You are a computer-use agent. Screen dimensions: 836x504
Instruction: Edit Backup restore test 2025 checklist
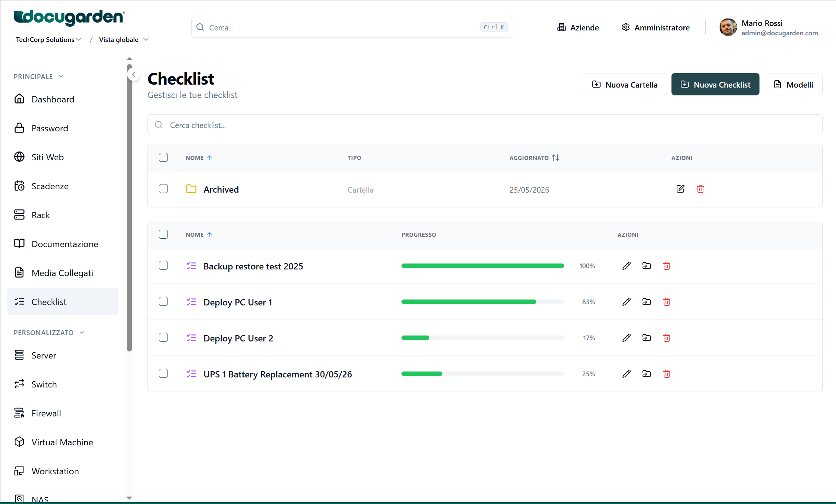pos(627,266)
